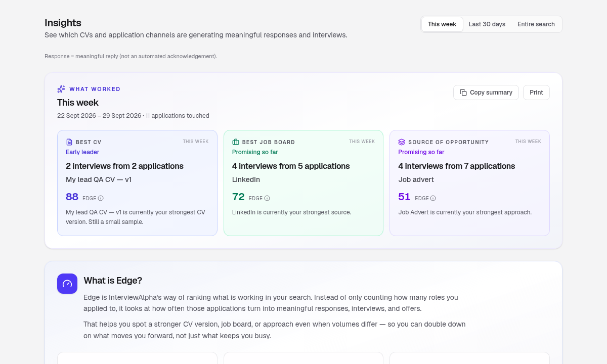
Task: Click the date range "22 Sept 2026 – 29 Sept 2026"
Action: pos(99,116)
